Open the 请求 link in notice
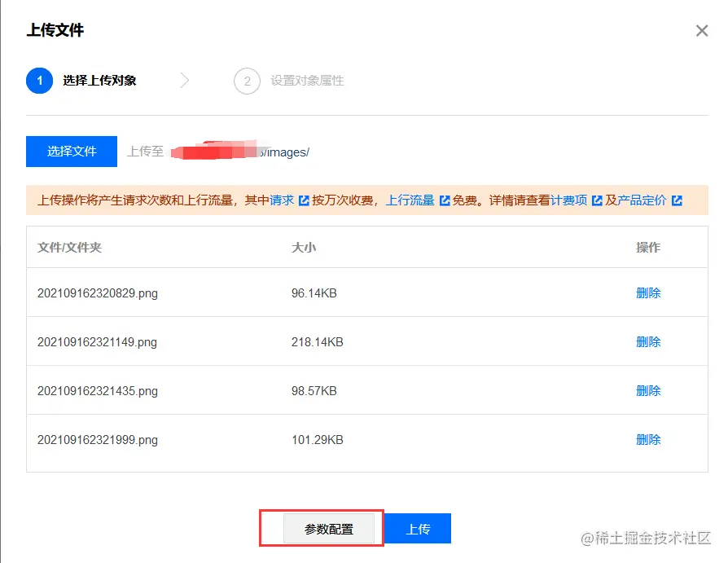Screen dimensions: 728x563 (282, 200)
